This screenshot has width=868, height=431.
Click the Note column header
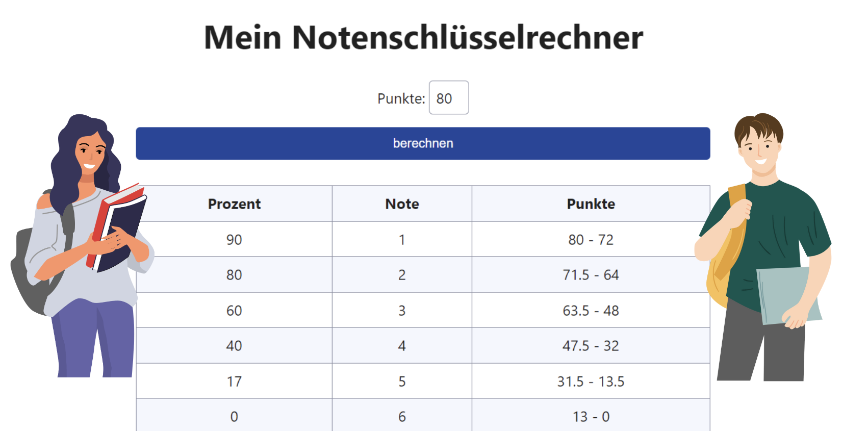(402, 204)
